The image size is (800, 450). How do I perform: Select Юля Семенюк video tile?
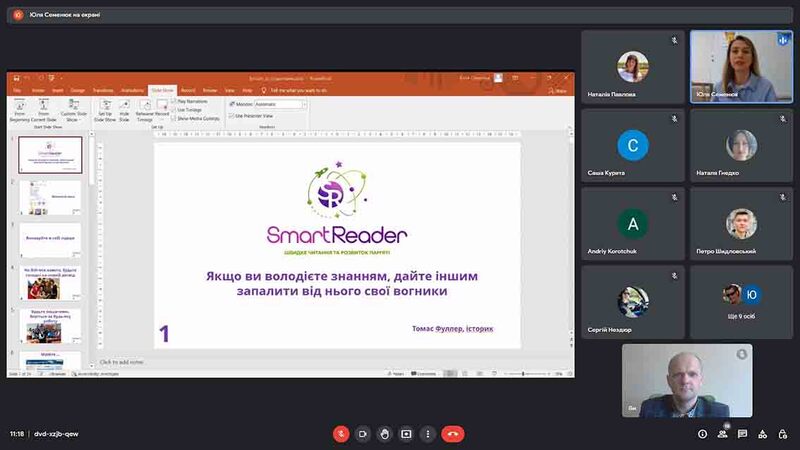point(741,67)
